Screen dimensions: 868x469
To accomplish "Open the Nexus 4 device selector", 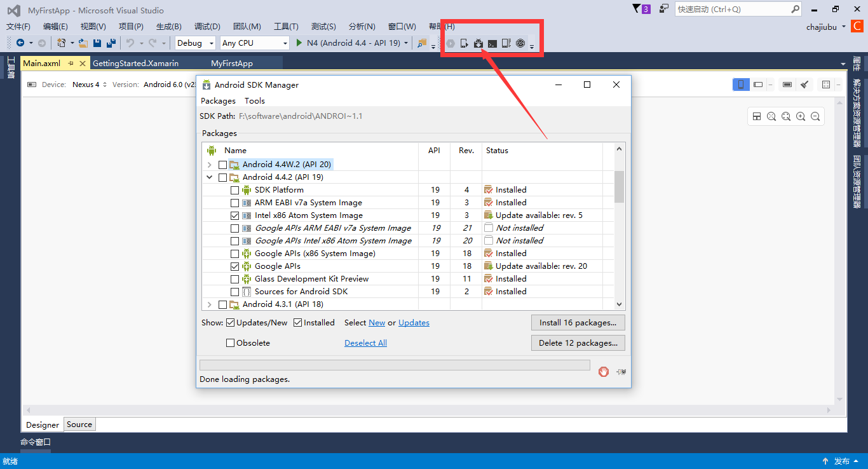I will pyautogui.click(x=89, y=85).
